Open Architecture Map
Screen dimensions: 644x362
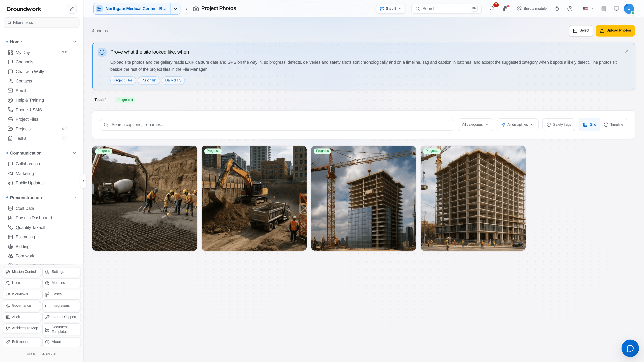[x=22, y=328]
